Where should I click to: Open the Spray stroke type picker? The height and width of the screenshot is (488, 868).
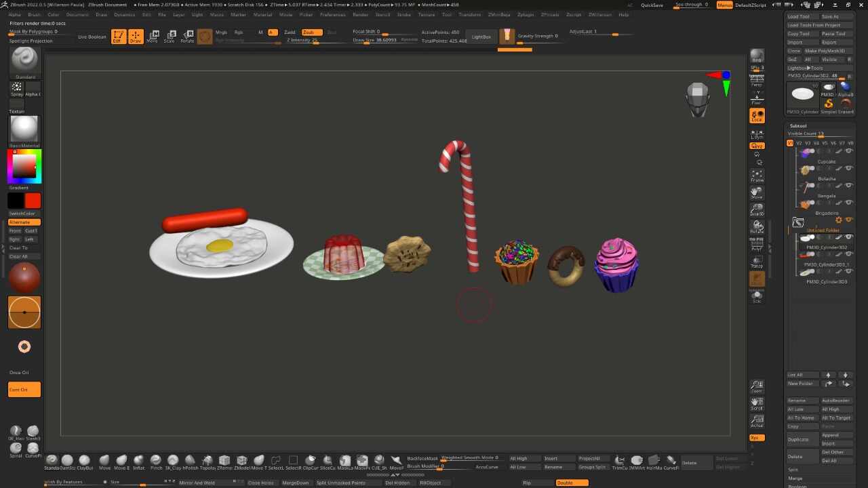(16, 89)
